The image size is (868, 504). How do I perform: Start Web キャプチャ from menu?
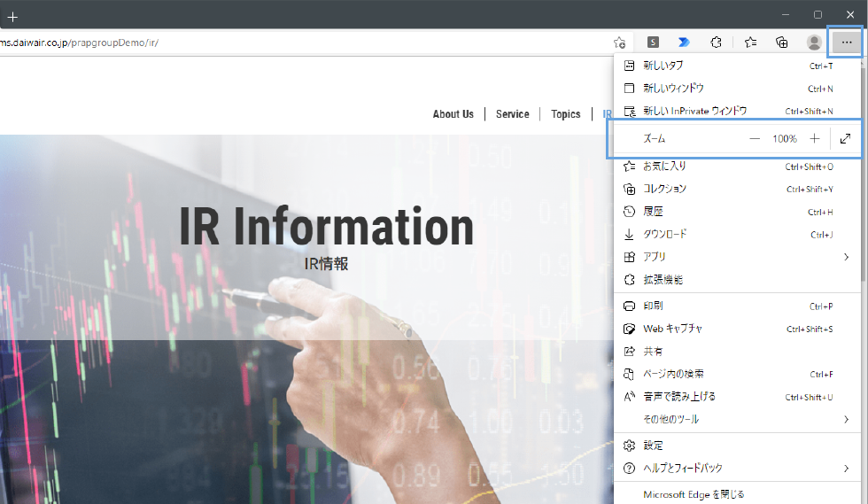pos(737,329)
